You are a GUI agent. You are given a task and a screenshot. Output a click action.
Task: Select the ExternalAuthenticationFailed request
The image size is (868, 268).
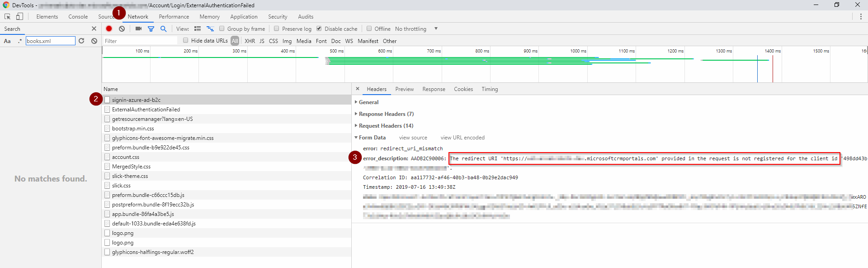click(146, 110)
